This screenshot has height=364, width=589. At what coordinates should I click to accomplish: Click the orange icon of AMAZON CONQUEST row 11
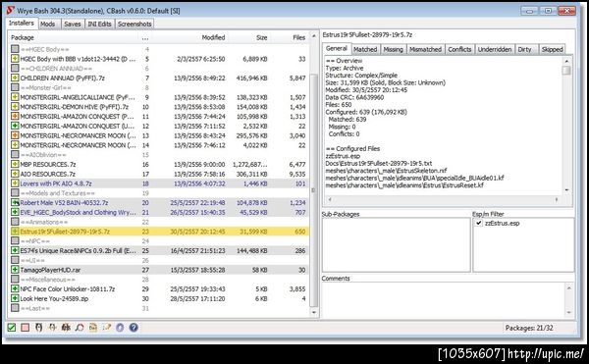pos(15,117)
